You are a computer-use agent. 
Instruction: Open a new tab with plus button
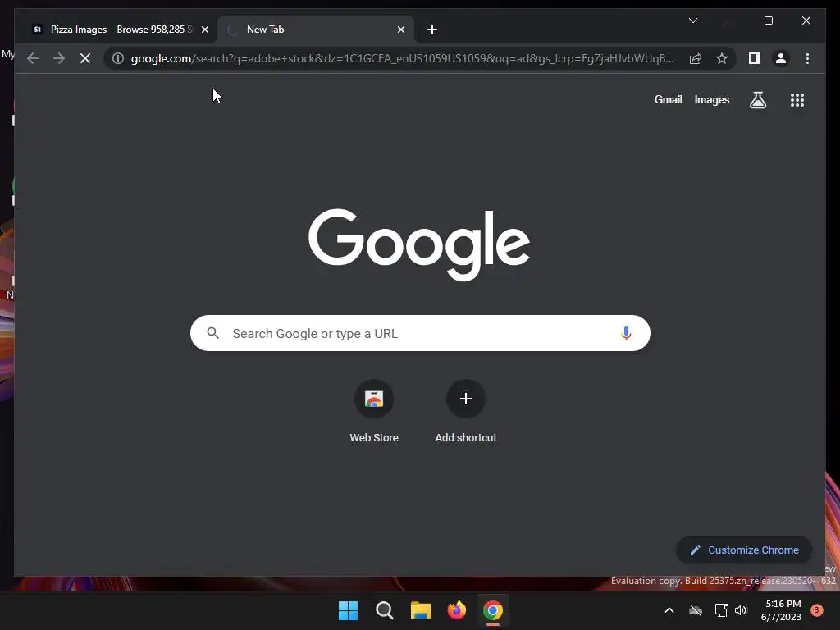[432, 30]
